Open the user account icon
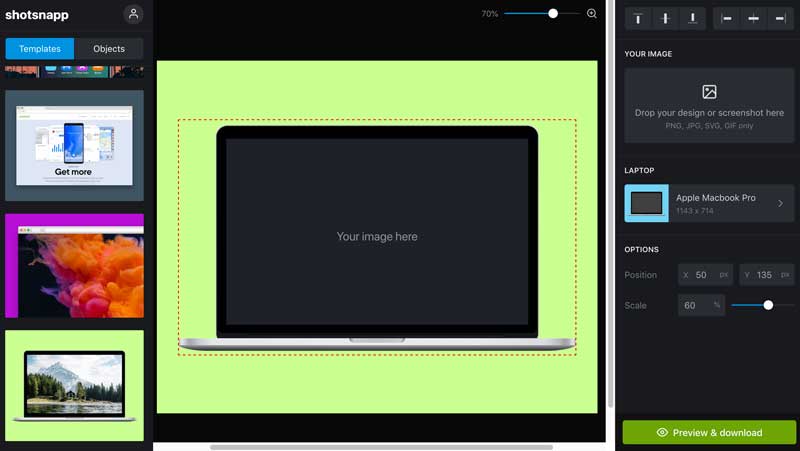Image resolution: width=800 pixels, height=451 pixels. point(133,14)
